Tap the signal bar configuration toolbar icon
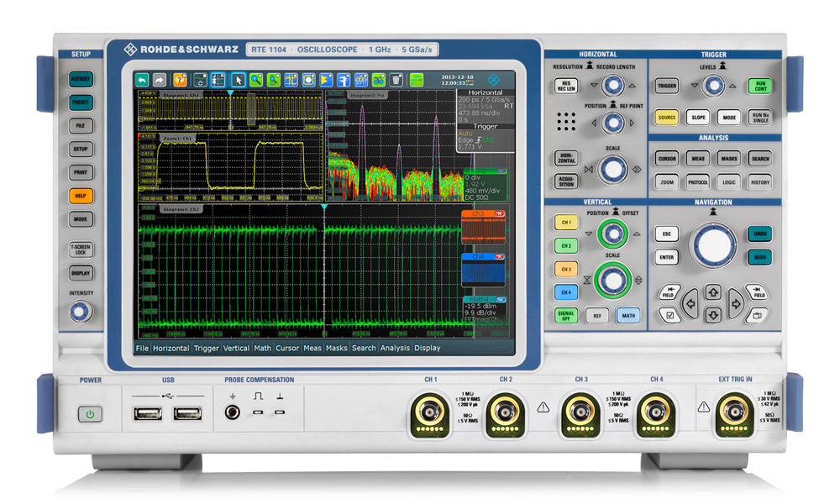The width and height of the screenshot is (840, 504). 218,81
